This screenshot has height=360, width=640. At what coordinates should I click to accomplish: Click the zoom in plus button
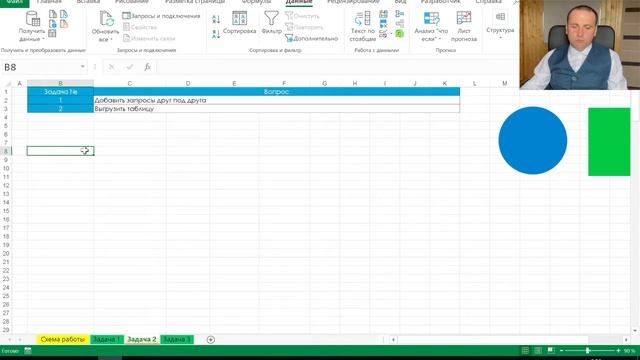tap(618, 351)
